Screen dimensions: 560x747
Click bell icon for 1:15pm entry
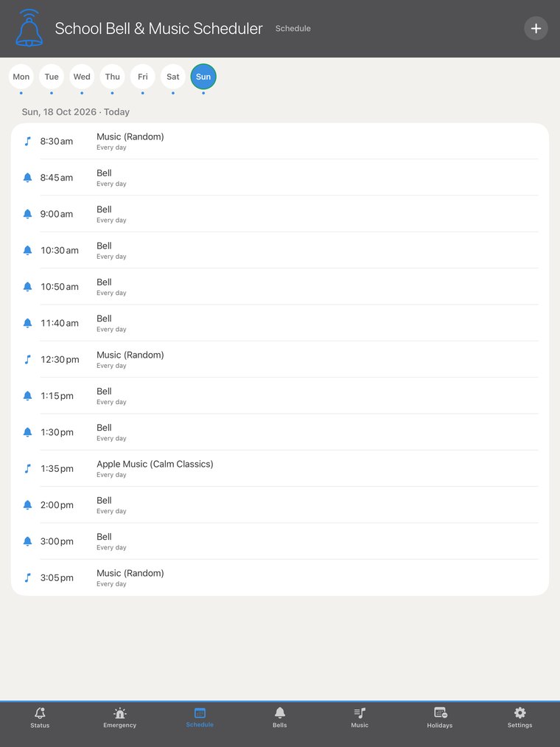(x=27, y=396)
